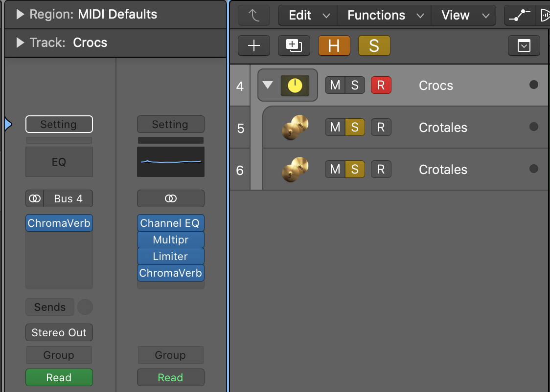Collapse the Crocs track stack triangle

[x=267, y=85]
